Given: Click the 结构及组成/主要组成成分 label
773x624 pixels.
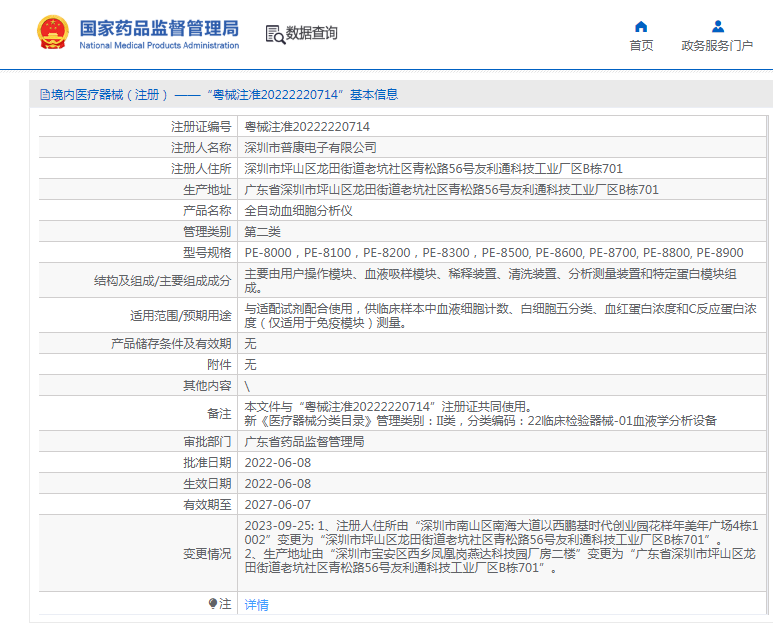Looking at the screenshot, I should [x=163, y=280].
